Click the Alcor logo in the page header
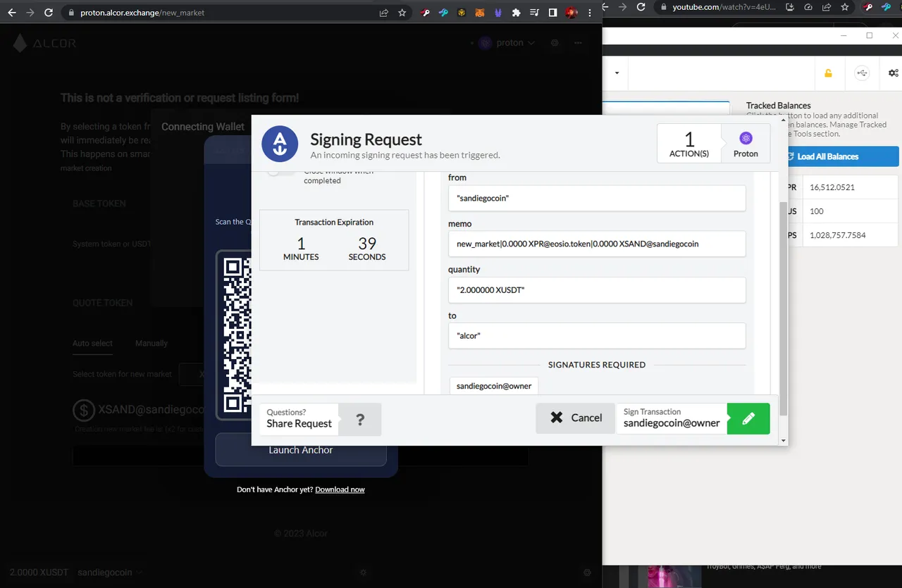The width and height of the screenshot is (902, 588). (44, 44)
